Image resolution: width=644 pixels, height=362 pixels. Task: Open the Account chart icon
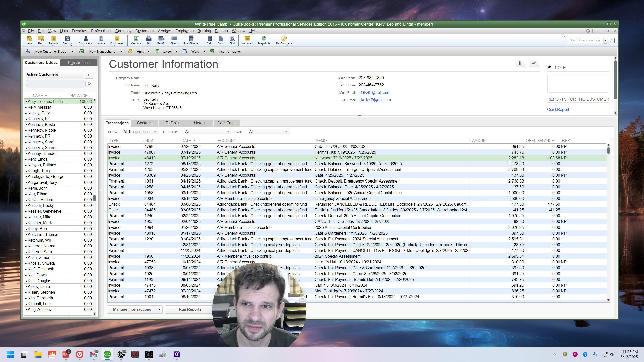pos(247,40)
